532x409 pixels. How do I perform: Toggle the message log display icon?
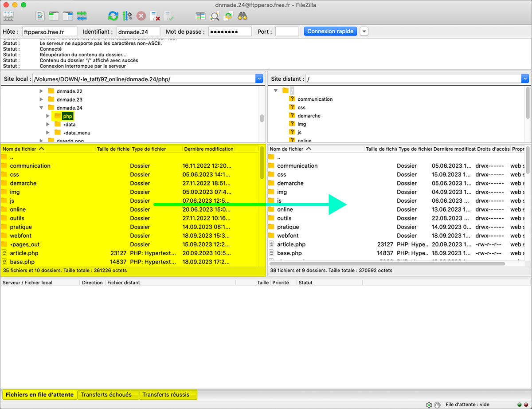pos(40,16)
